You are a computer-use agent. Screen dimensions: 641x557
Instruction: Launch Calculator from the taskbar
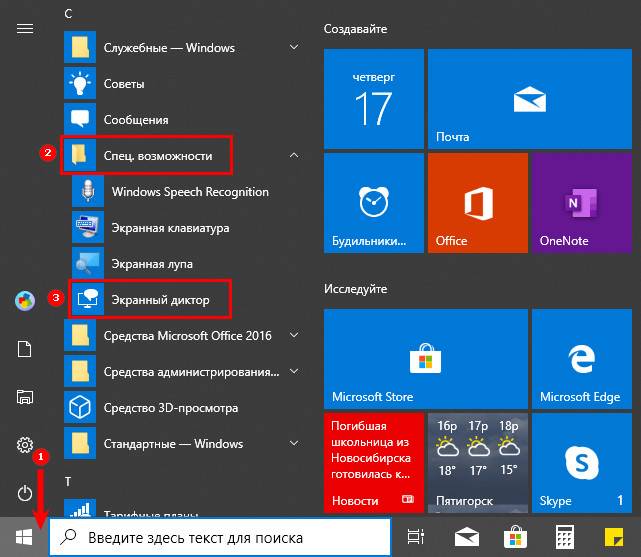pyautogui.click(x=564, y=539)
